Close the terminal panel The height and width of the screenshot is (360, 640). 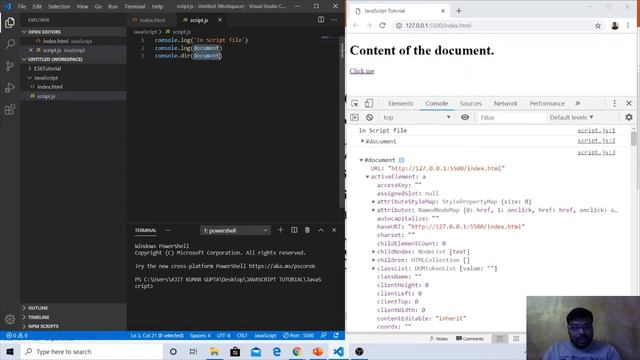334,230
